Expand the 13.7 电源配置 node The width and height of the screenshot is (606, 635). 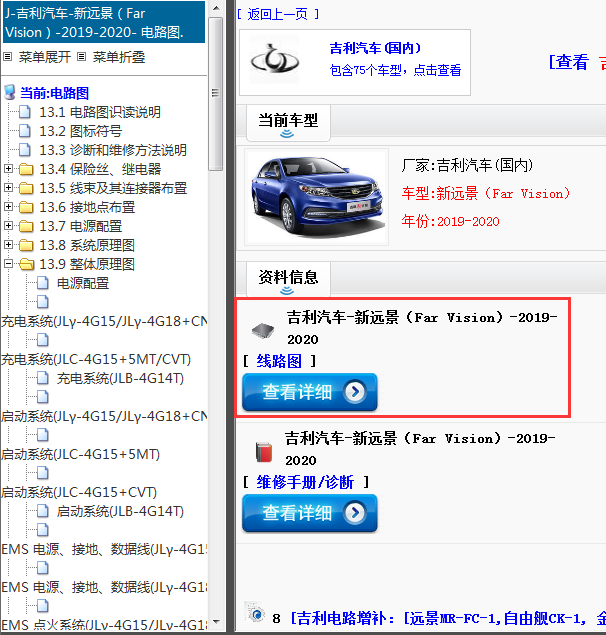coord(8,226)
